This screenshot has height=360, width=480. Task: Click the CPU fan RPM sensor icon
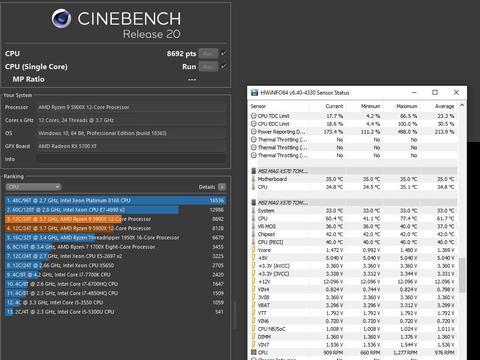tap(254, 352)
